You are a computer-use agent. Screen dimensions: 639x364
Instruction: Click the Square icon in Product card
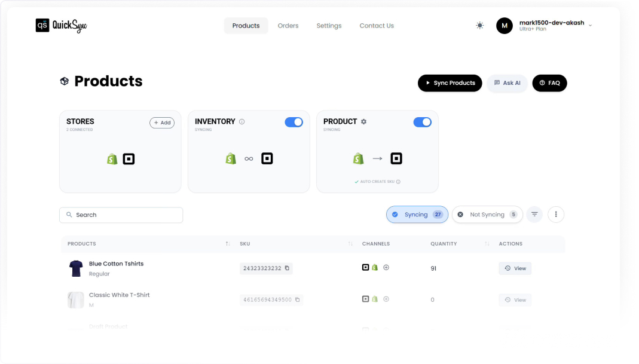[x=396, y=158]
